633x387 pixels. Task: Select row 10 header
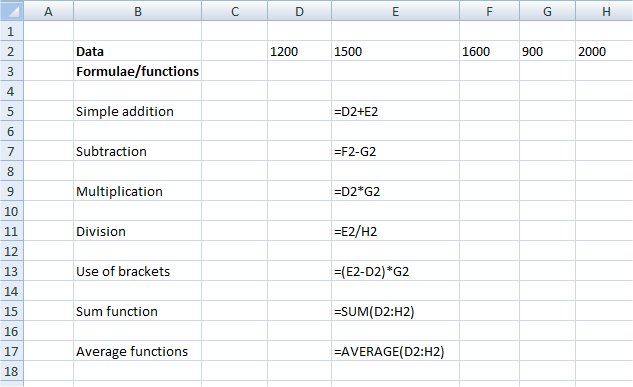tap(12, 211)
